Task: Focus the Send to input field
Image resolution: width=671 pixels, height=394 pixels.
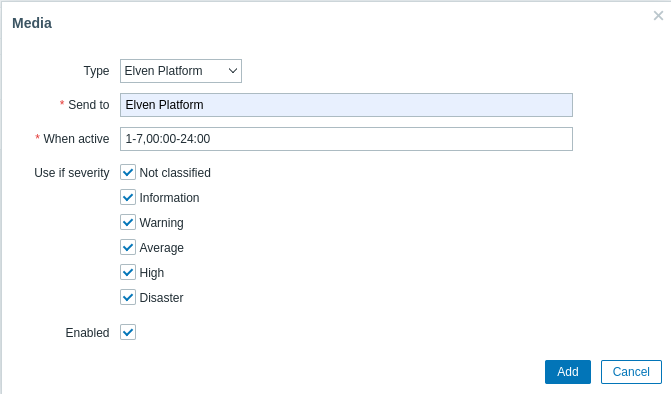Action: pyautogui.click(x=346, y=105)
